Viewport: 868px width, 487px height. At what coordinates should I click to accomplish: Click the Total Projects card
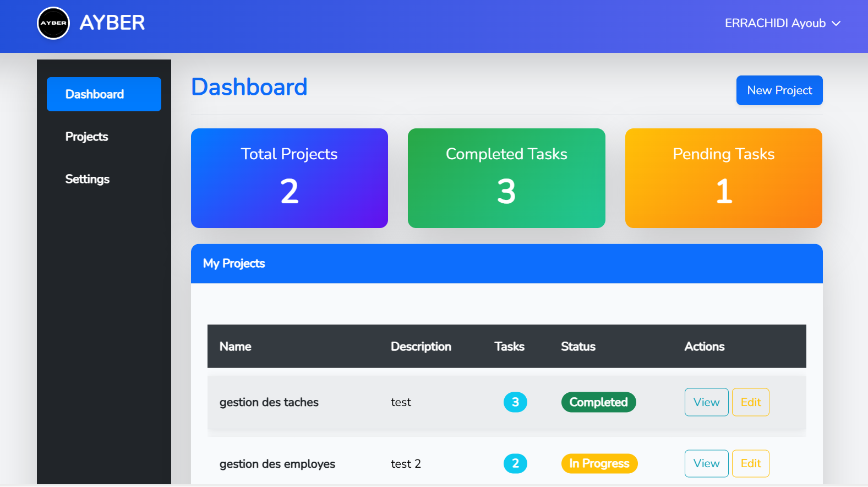coord(290,178)
